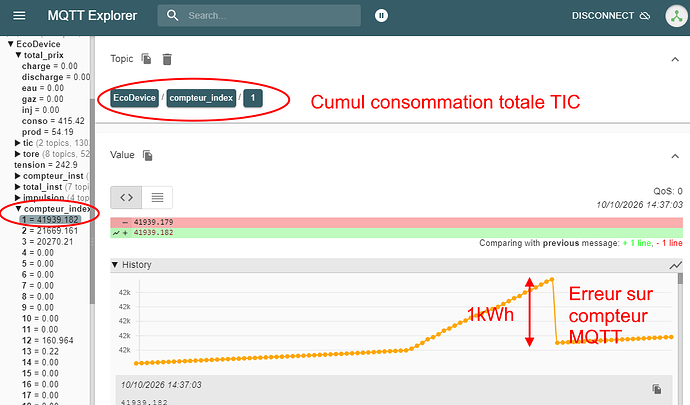690x405 pixels.
Task: Select tree item 3 = 20270.21
Action: pyautogui.click(x=48, y=242)
